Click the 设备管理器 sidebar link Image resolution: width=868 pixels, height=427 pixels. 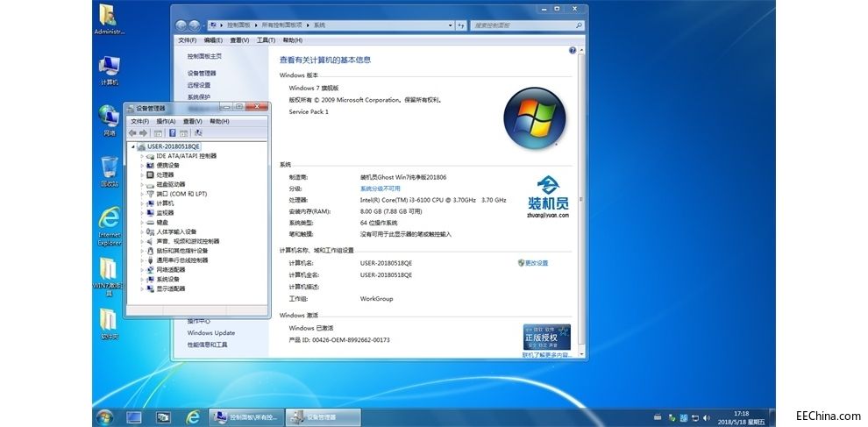202,73
